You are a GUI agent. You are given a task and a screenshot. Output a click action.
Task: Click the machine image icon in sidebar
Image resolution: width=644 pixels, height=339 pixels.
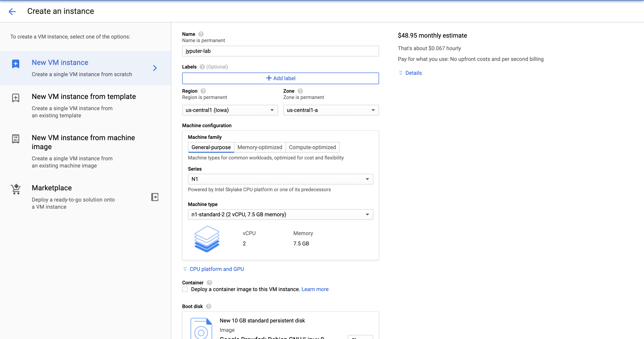pyautogui.click(x=16, y=139)
